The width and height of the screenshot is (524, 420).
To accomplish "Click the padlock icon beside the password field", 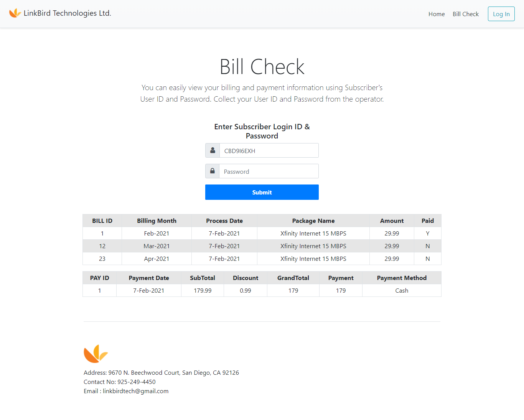I will coord(213,171).
